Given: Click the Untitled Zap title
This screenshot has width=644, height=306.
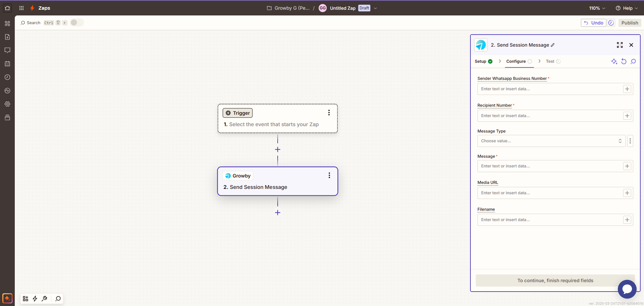Looking at the screenshot, I should tap(342, 8).
